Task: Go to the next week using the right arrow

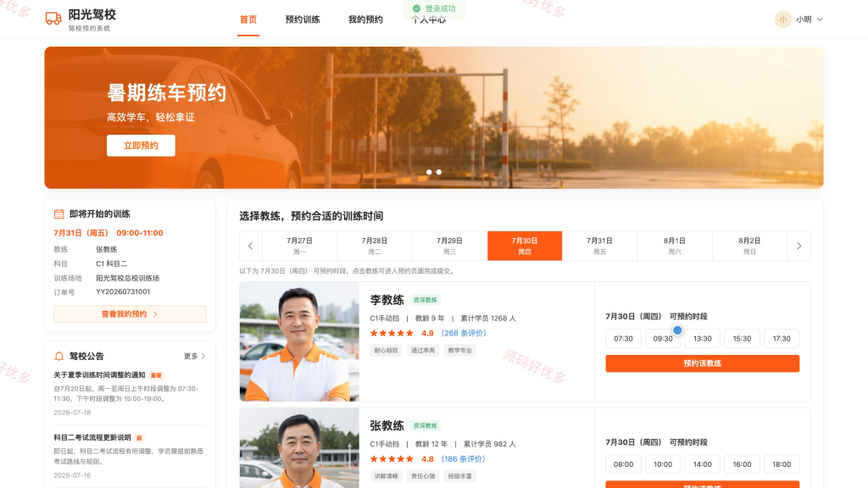Action: point(798,246)
